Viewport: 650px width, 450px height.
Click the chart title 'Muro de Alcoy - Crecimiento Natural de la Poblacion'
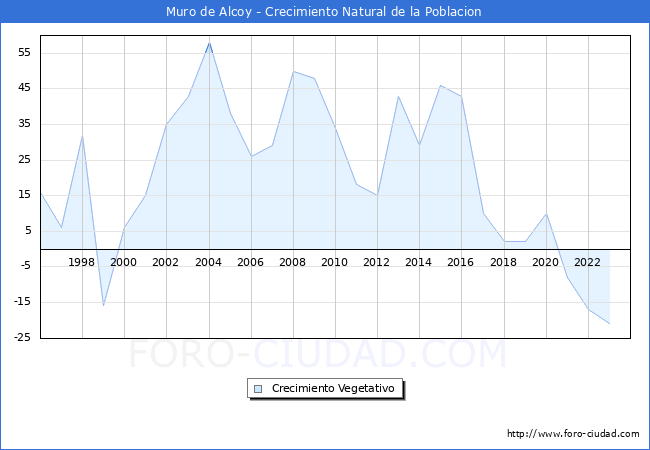(x=324, y=12)
